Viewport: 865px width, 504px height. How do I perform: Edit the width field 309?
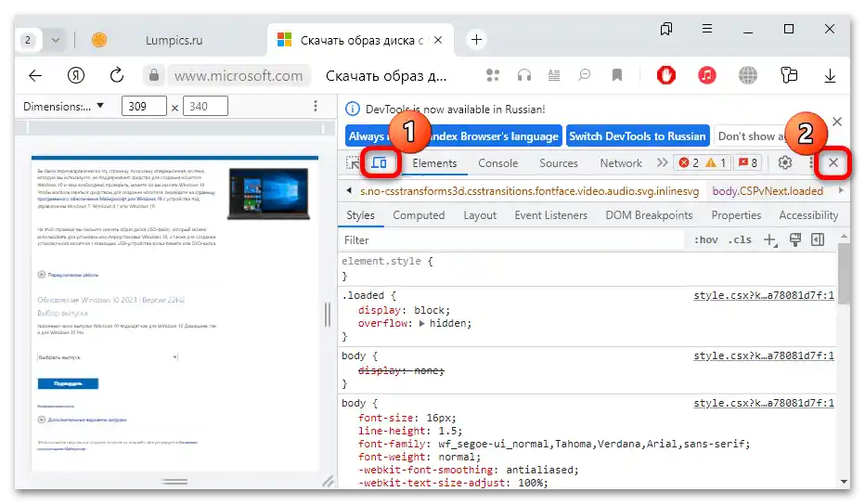(x=144, y=106)
